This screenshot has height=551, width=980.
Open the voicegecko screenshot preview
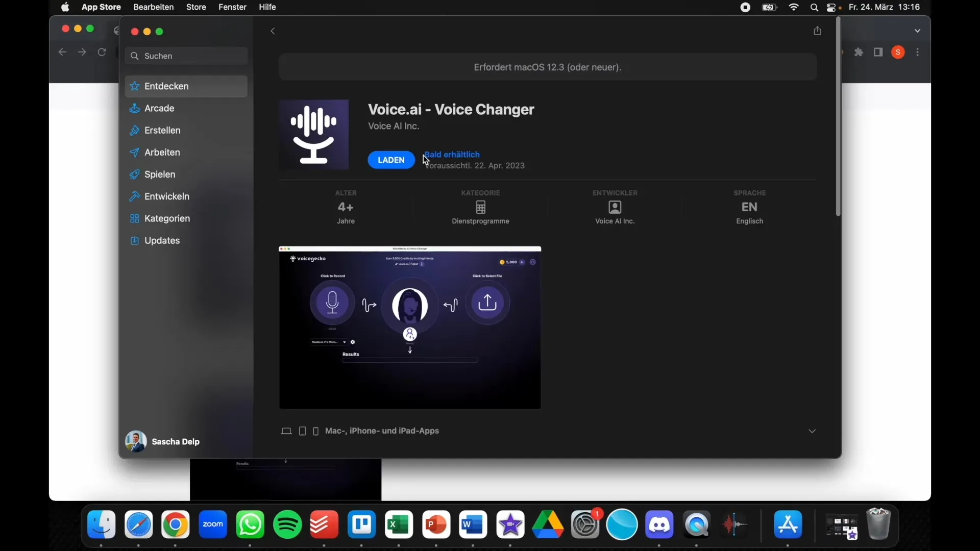click(x=410, y=328)
